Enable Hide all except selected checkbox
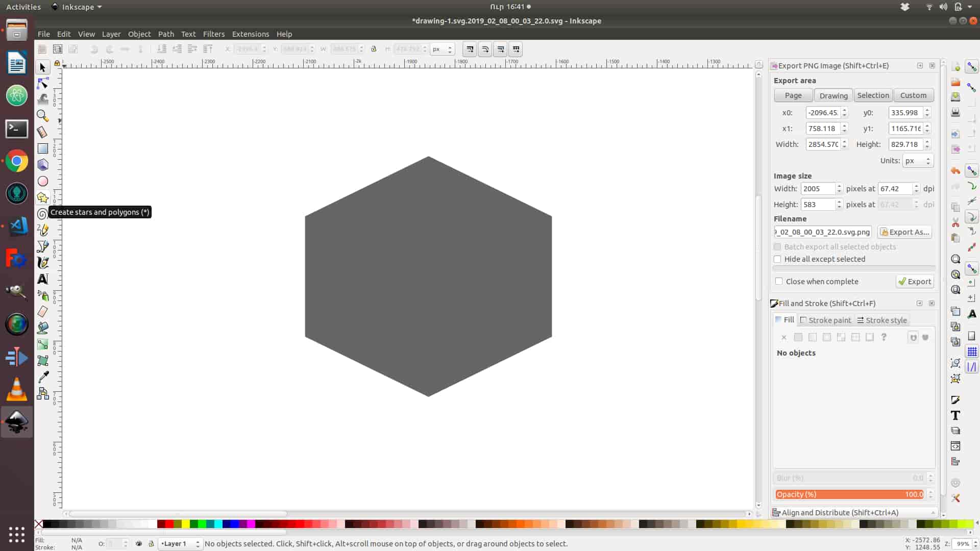The image size is (980, 551). coord(777,259)
